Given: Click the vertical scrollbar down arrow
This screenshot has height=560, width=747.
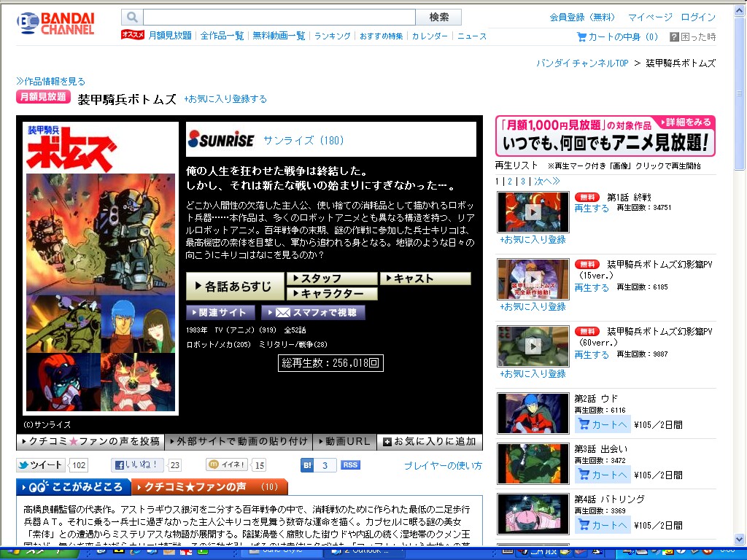Looking at the screenshot, I should [x=740, y=540].
